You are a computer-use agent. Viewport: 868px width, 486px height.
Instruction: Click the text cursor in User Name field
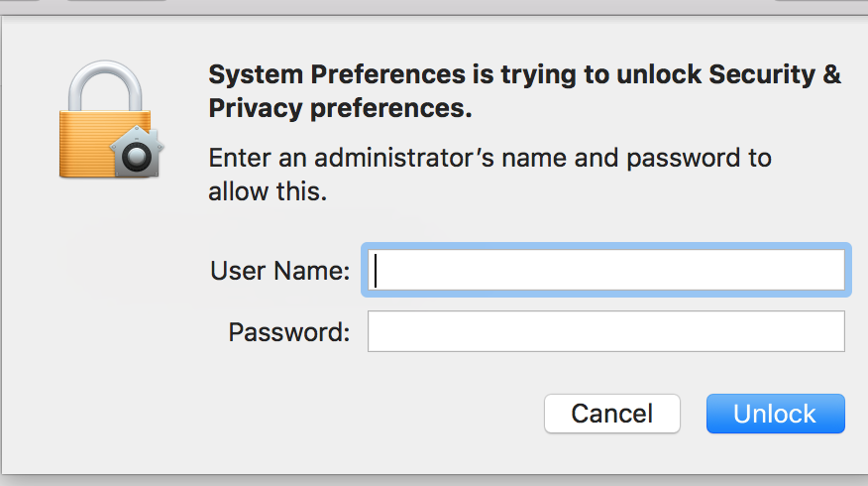[378, 270]
